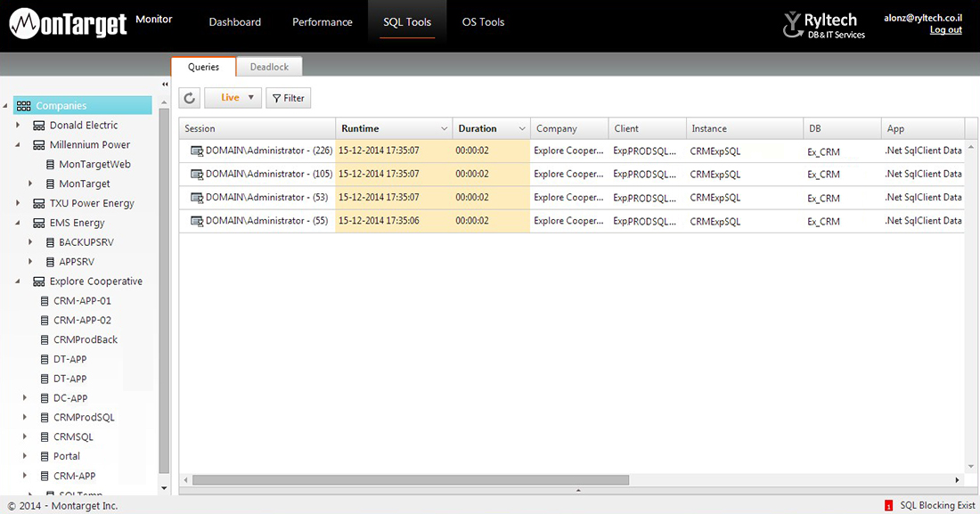Click the session icon for Administrator (105)
The height and width of the screenshot is (514, 980).
(197, 174)
